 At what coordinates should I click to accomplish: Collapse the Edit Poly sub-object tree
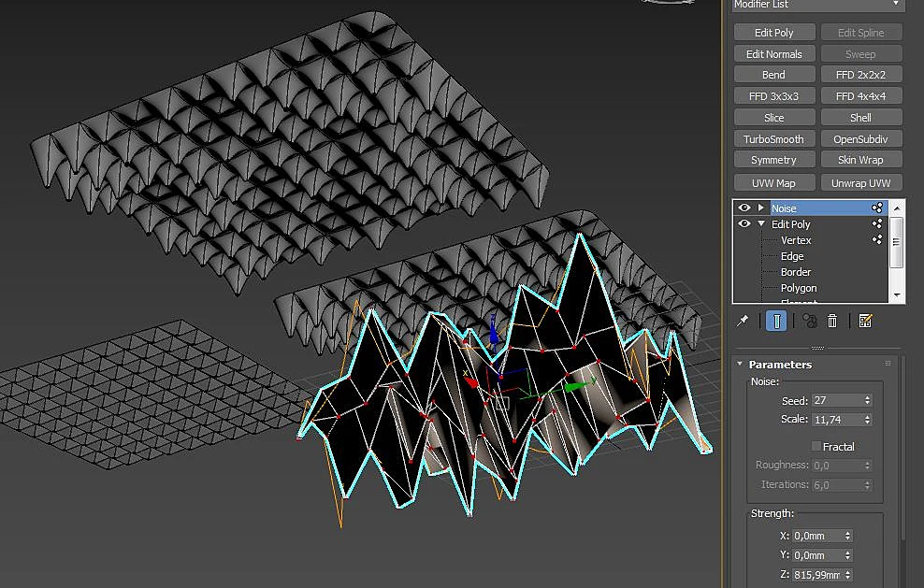click(761, 223)
